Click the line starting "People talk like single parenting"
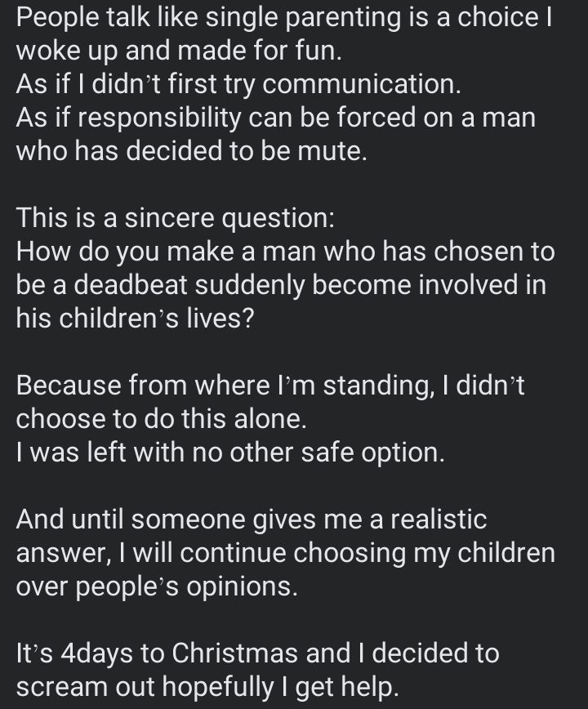588x709 pixels. (x=283, y=16)
